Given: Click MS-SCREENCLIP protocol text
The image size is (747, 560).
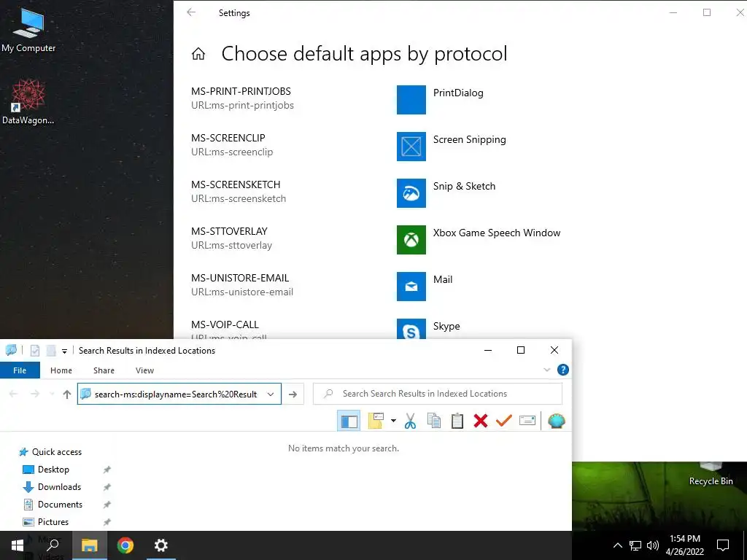Looking at the screenshot, I should (x=228, y=138).
